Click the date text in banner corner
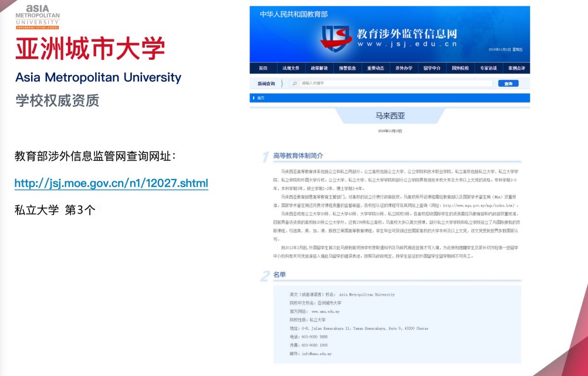Image resolution: width=588 pixels, height=376 pixels. tap(505, 49)
